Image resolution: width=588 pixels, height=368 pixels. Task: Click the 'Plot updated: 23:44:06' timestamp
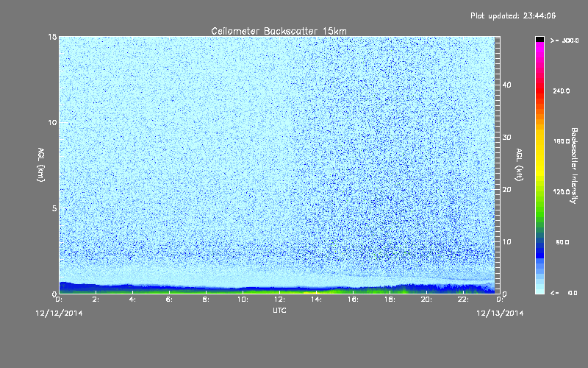513,15
